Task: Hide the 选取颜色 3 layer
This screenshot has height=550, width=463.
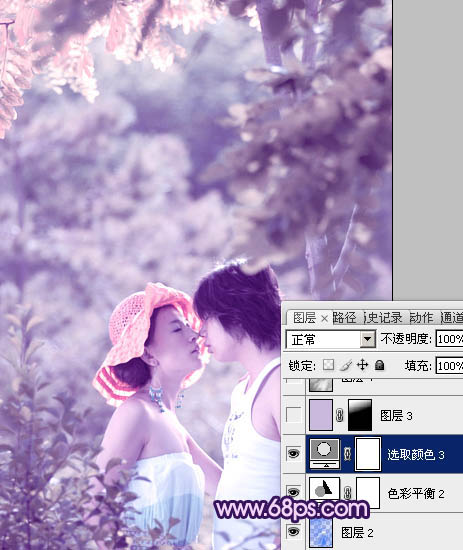Action: click(x=293, y=454)
